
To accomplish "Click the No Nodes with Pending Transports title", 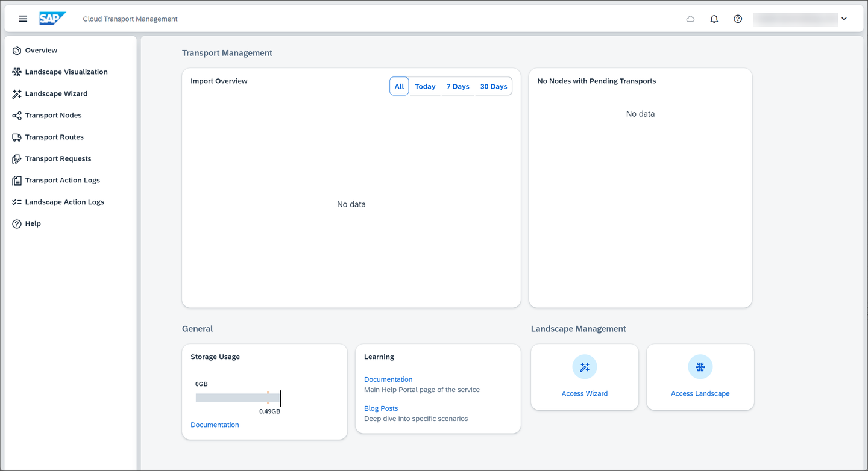I will [x=597, y=81].
